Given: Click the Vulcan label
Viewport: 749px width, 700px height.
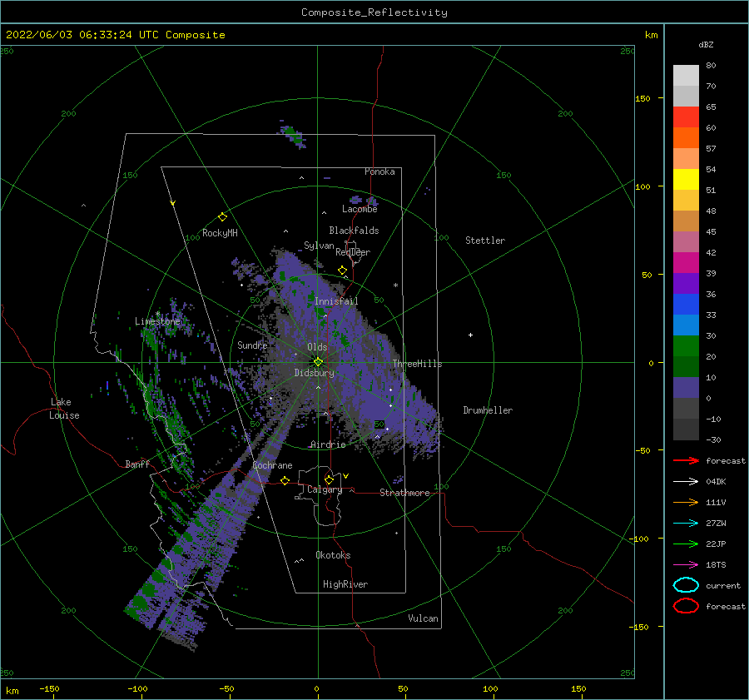Looking at the screenshot, I should (423, 618).
